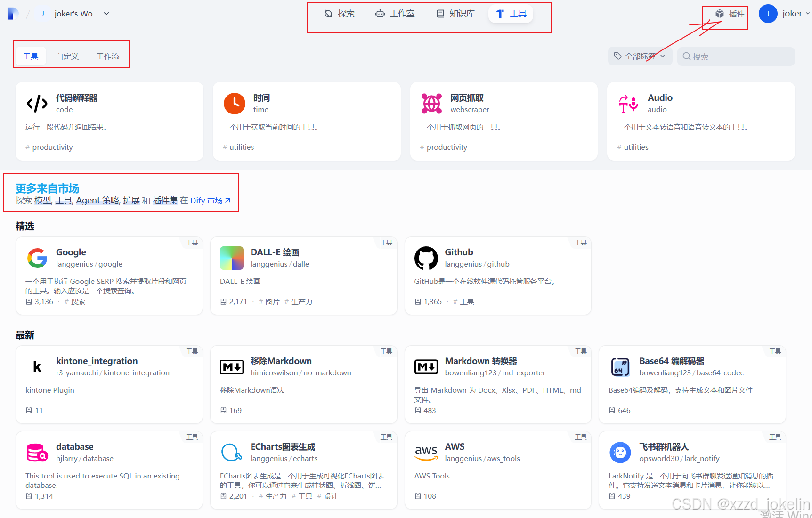This screenshot has width=812, height=518.
Task: Click the Dify logo icon
Action: [13, 14]
